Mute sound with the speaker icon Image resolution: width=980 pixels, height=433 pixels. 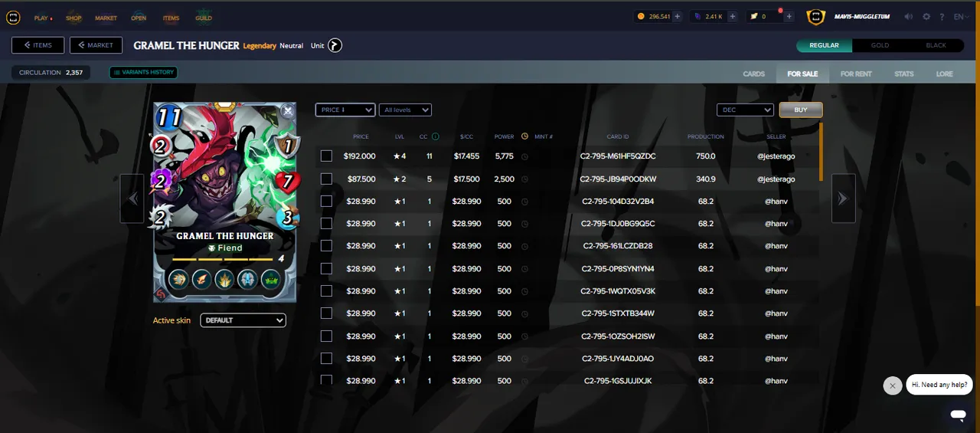[909, 17]
